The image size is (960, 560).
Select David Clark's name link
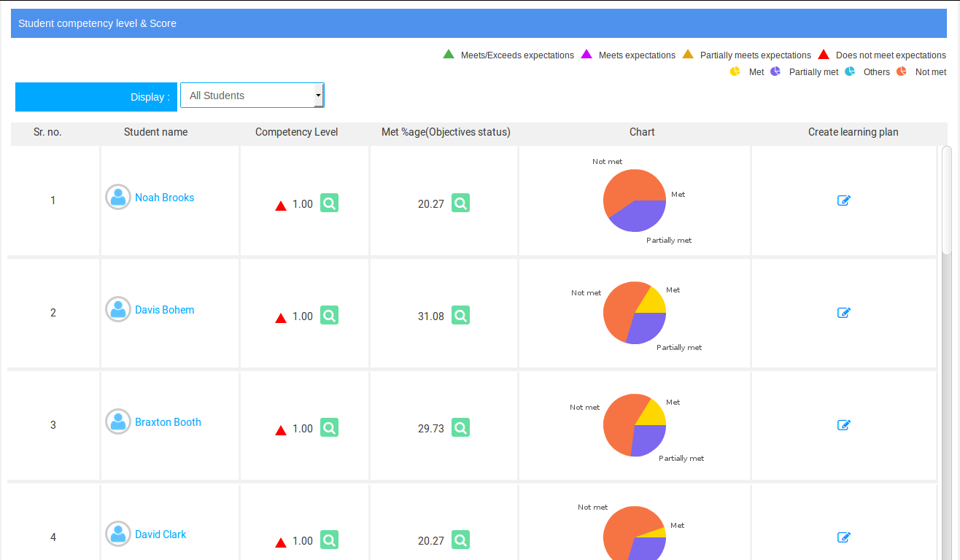pos(160,534)
